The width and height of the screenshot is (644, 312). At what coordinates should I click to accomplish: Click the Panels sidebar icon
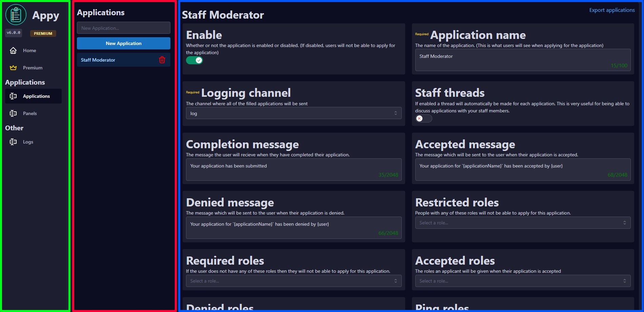(13, 113)
